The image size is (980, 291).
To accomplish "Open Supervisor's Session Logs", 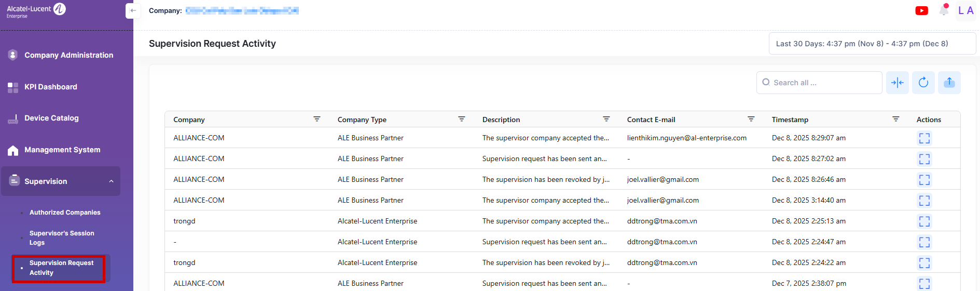I will point(62,238).
